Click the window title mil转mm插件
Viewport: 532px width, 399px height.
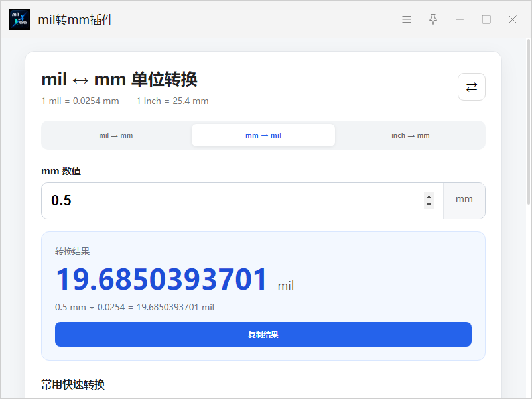click(76, 20)
